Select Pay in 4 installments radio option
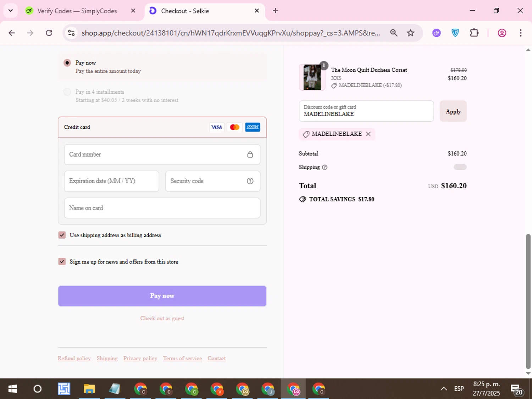The height and width of the screenshot is (399, 532). pyautogui.click(x=67, y=92)
